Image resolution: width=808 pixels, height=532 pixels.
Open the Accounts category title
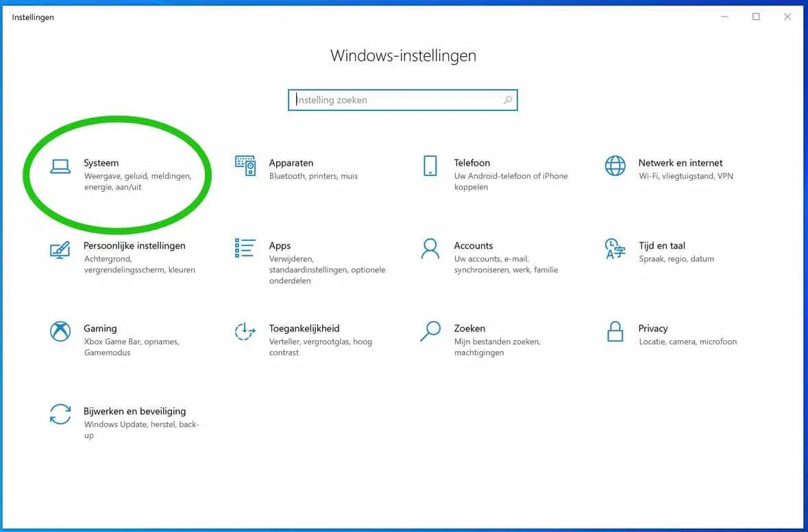[x=473, y=246]
